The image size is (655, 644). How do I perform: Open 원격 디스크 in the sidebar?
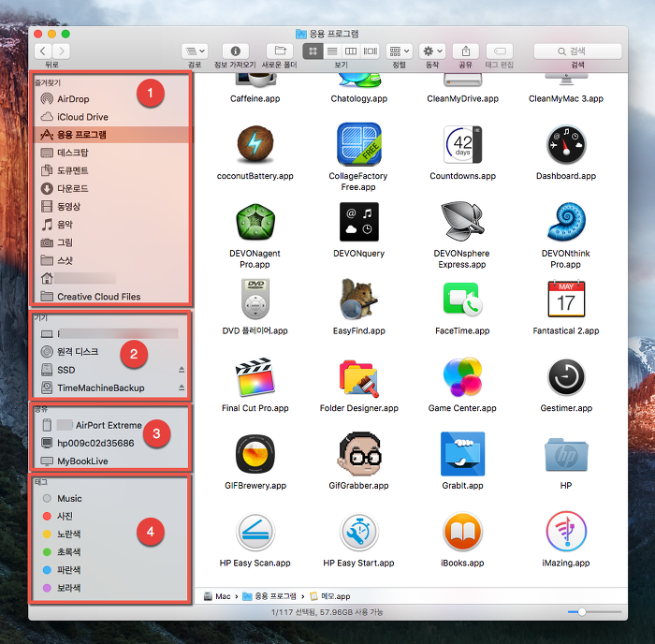coord(110,351)
